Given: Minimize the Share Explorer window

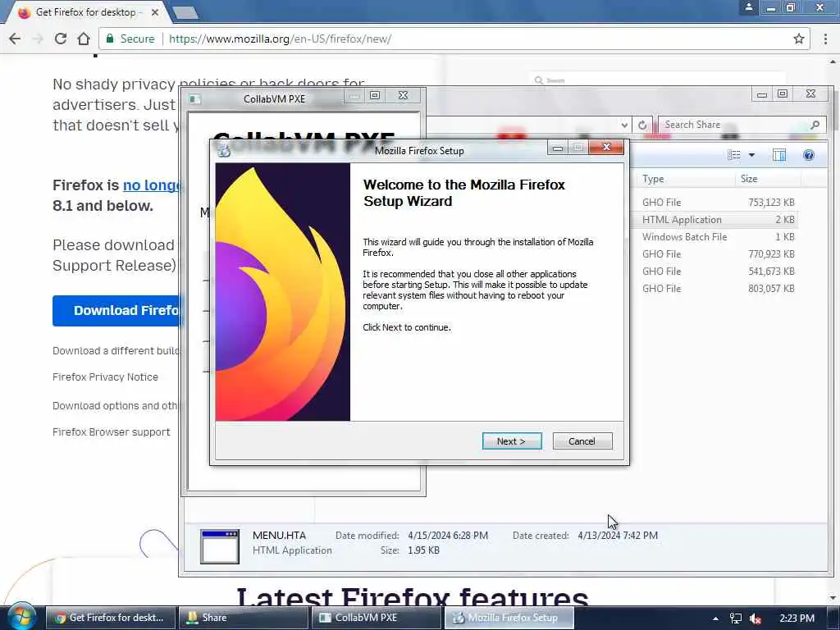Looking at the screenshot, I should (762, 94).
